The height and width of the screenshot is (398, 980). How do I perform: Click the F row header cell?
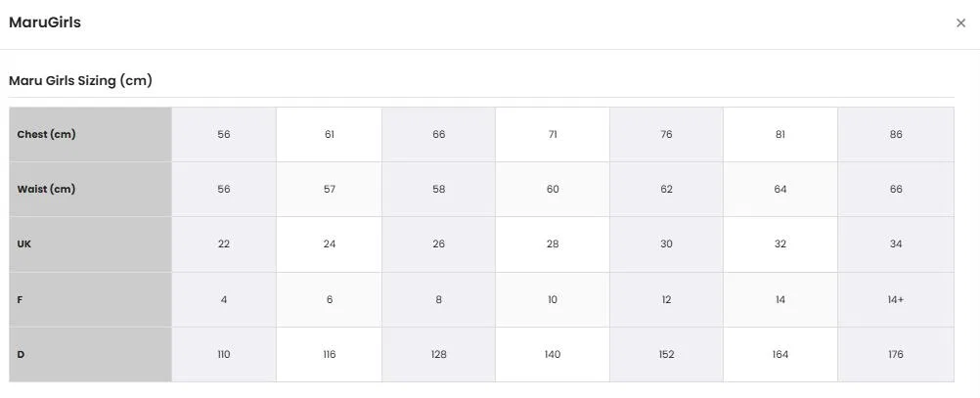tap(91, 299)
